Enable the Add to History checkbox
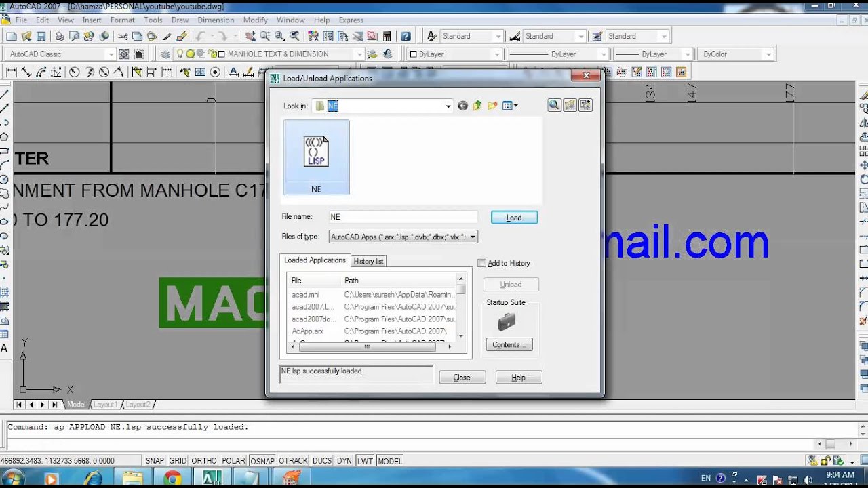The width and height of the screenshot is (868, 488). tap(481, 263)
